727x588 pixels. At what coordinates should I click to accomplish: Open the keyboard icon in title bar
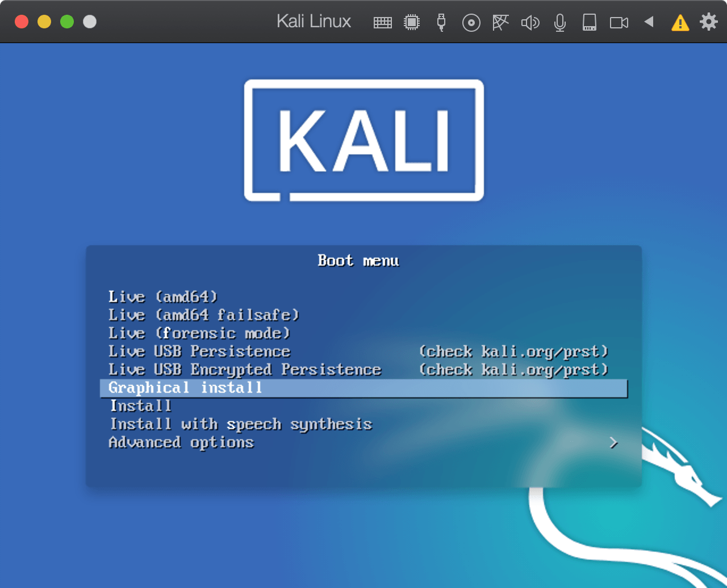[x=382, y=22]
